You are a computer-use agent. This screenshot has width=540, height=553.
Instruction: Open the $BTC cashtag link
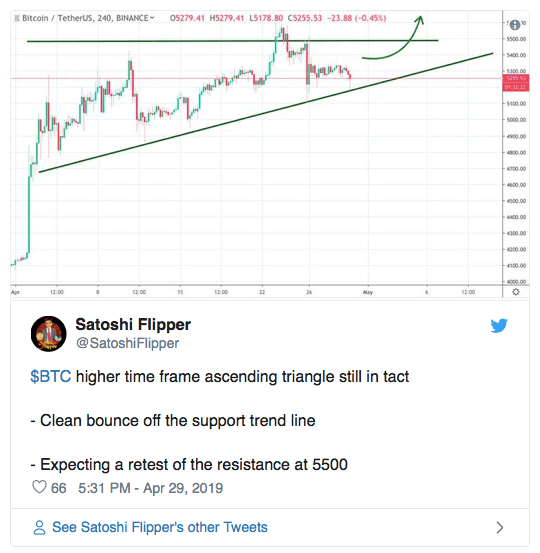pos(50,376)
